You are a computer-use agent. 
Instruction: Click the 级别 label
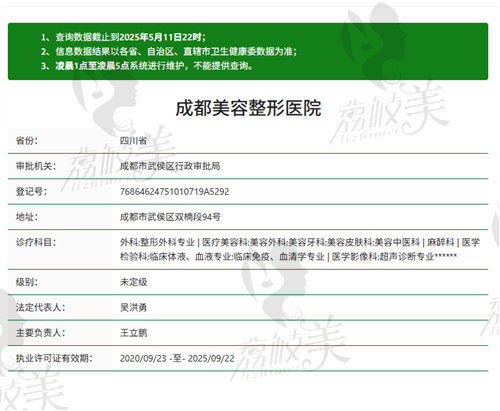click(27, 282)
